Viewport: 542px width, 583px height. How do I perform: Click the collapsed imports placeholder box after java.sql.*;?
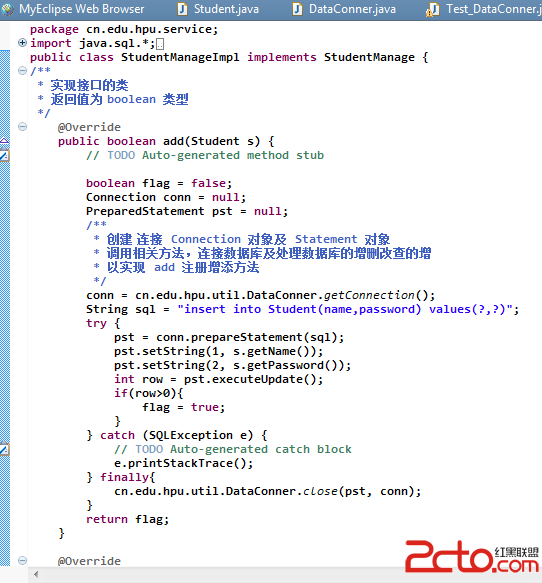coord(160,44)
